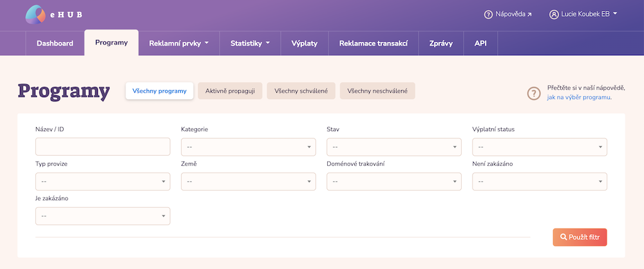Open the Stav dropdown
644x269 pixels.
click(x=393, y=147)
